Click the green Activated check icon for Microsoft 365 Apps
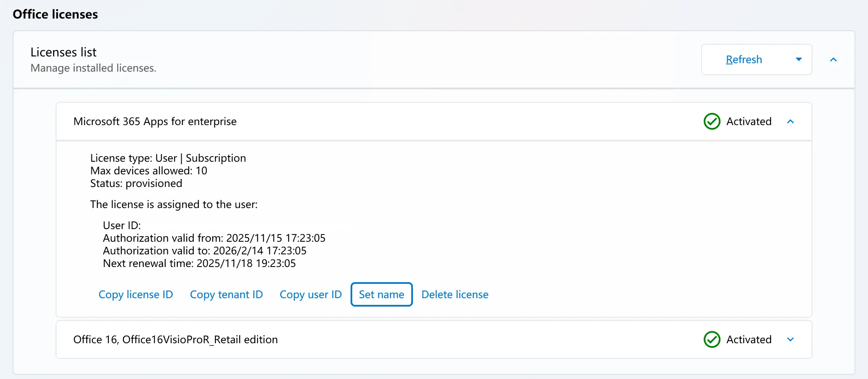This screenshot has height=379, width=868. (x=711, y=122)
